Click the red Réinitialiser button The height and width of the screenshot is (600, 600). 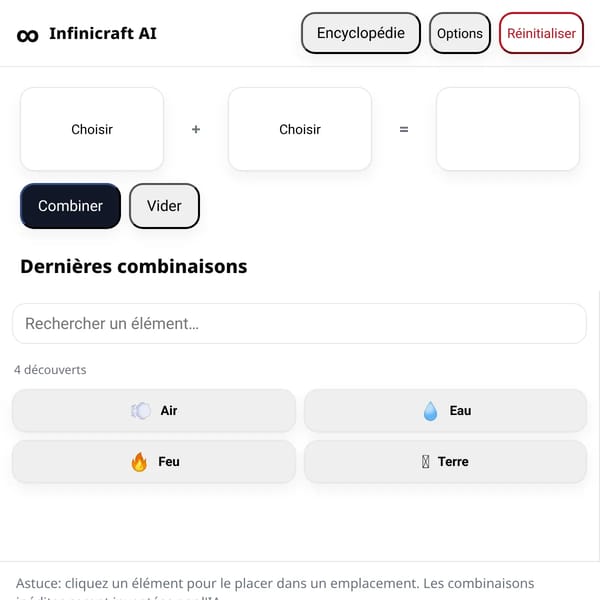coord(541,33)
